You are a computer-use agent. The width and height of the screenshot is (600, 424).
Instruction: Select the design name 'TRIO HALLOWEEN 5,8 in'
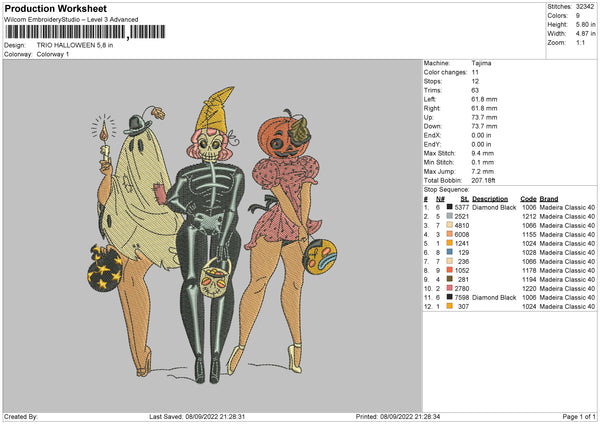tap(75, 45)
